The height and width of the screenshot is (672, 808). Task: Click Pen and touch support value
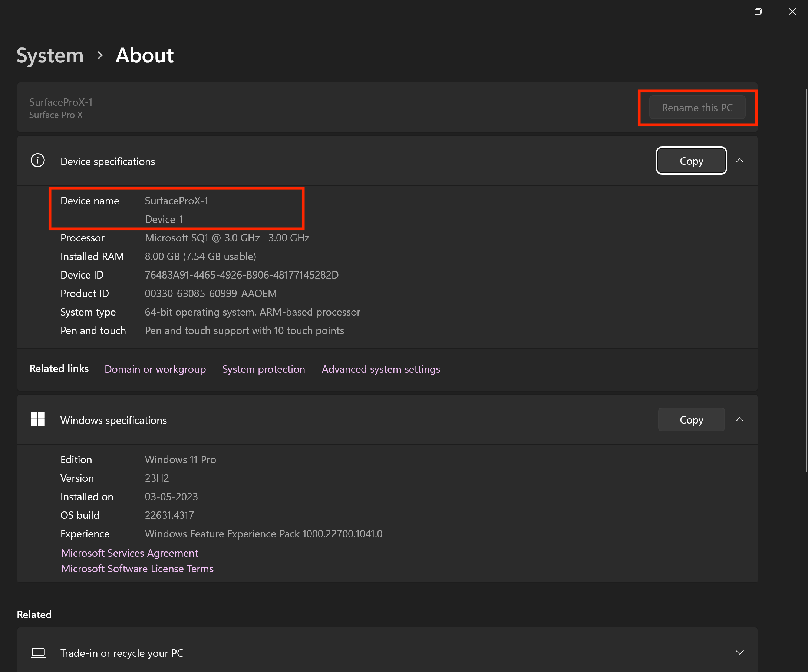click(244, 330)
